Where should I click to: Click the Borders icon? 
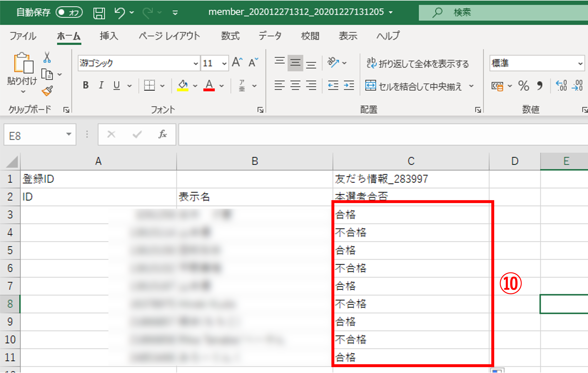pyautogui.click(x=149, y=86)
